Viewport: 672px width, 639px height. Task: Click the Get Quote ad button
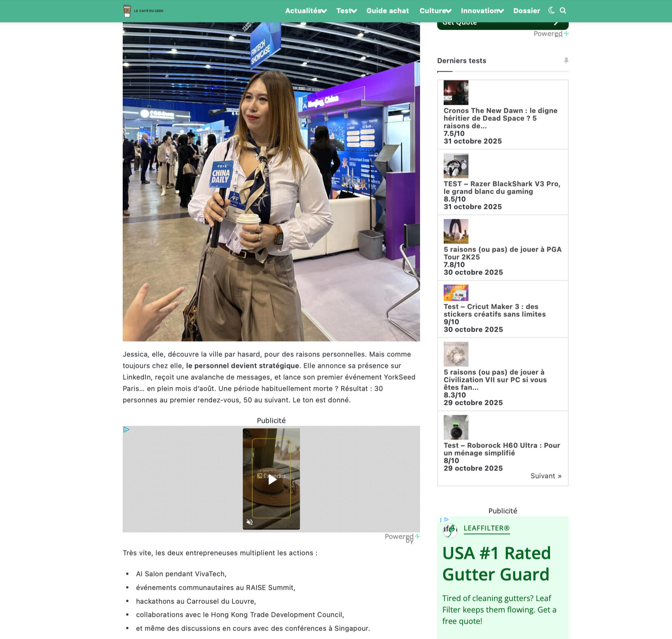coord(502,24)
